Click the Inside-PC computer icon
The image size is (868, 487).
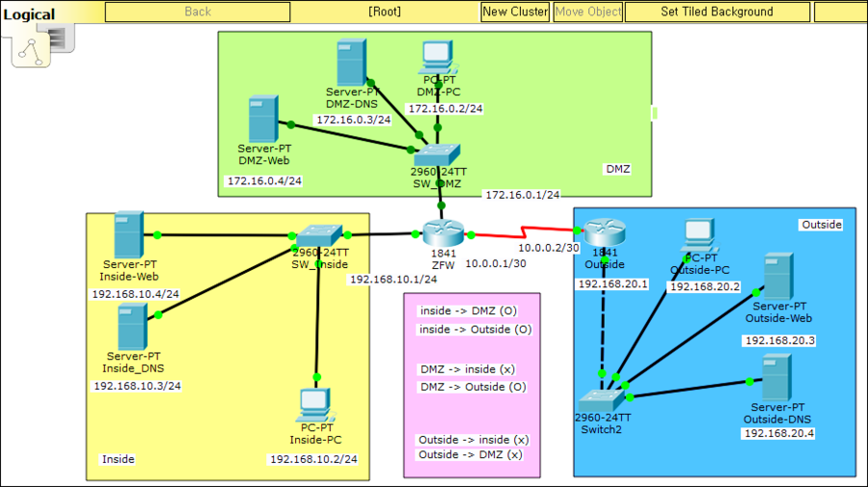coord(315,404)
